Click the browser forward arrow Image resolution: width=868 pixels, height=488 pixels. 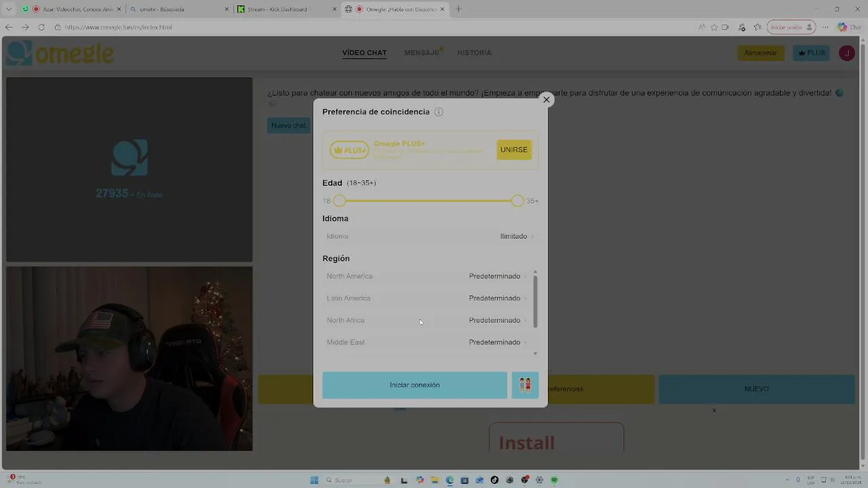click(x=25, y=27)
